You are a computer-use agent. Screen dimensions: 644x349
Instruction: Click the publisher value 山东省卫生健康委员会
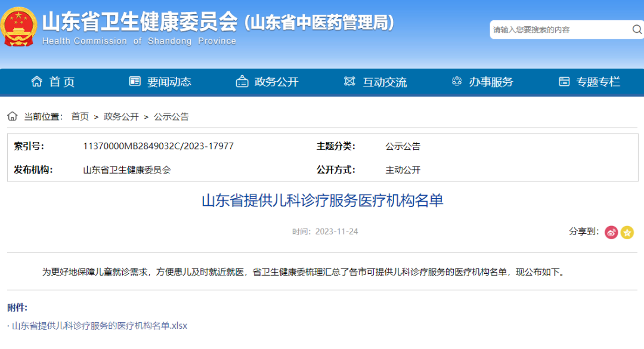(x=127, y=170)
